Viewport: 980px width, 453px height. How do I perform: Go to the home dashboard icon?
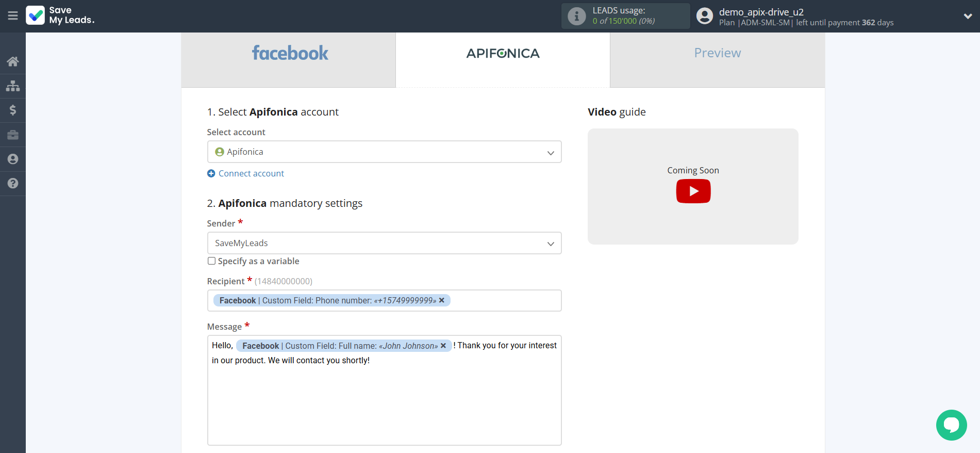(13, 61)
